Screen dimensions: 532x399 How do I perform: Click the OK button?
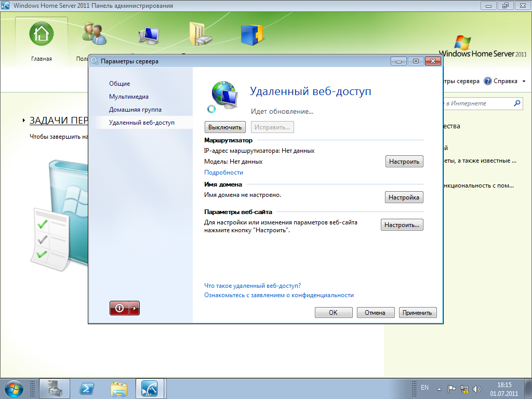click(x=334, y=312)
